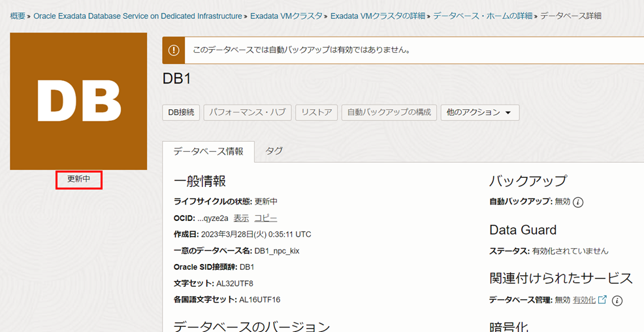
Task: Click 自動バックアップの構成 button
Action: coord(389,112)
